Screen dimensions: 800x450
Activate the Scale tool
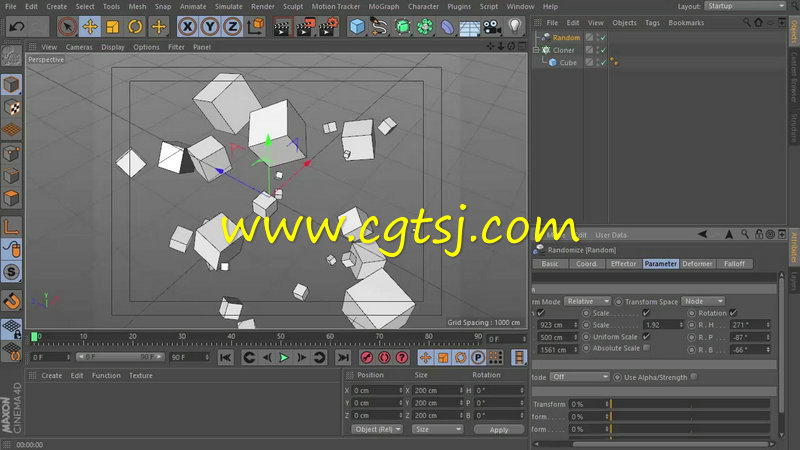pyautogui.click(x=112, y=27)
